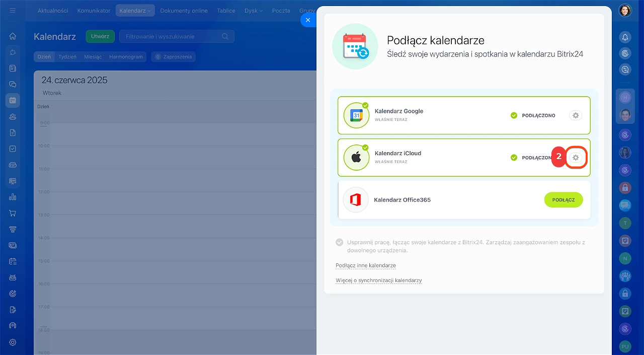The width and height of the screenshot is (644, 355).
Task: Switch to the Dzień view tab
Action: 44,57
